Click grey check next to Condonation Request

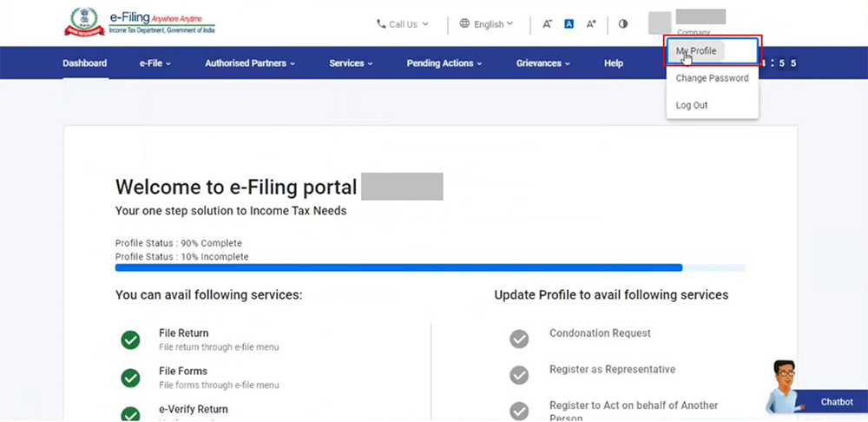tap(519, 339)
